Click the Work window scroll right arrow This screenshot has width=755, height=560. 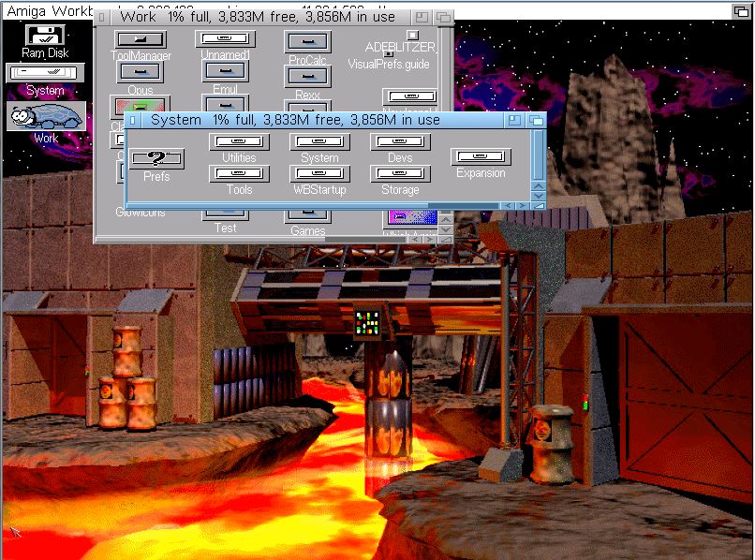tap(430, 240)
